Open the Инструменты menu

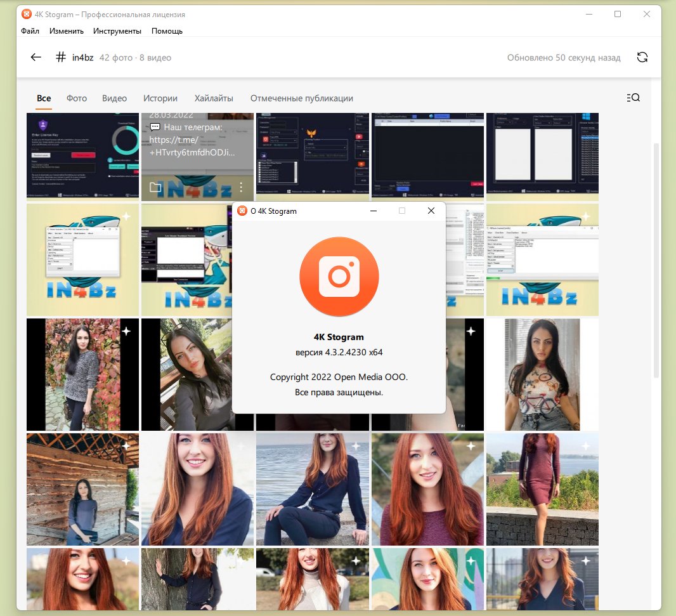[x=117, y=31]
